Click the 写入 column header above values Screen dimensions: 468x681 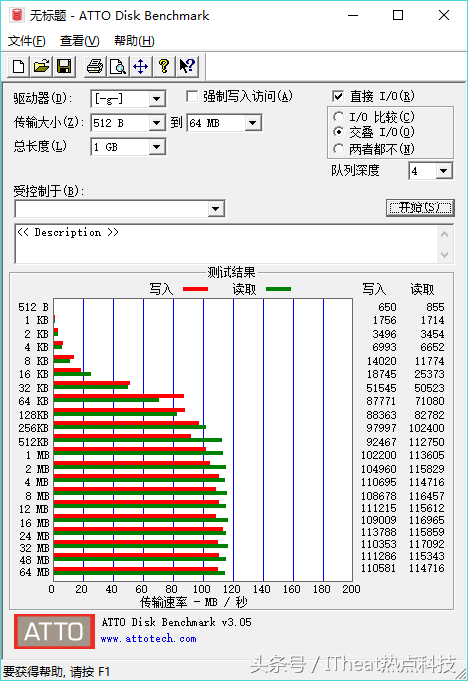tap(374, 289)
